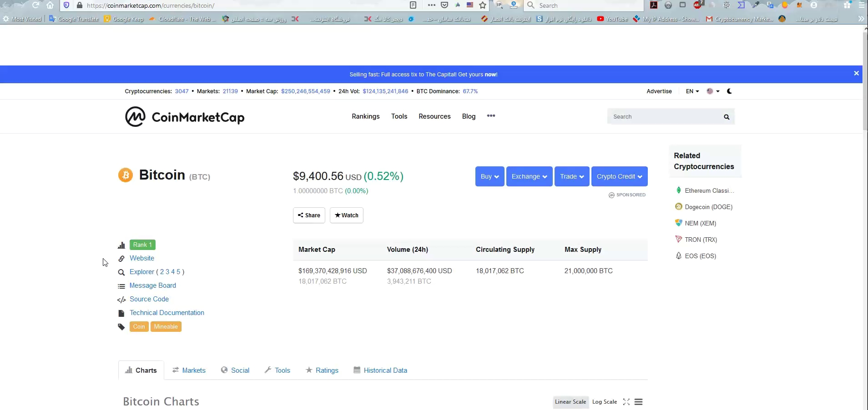Open the three-dots more menu in navigation
868x410 pixels.
491,116
